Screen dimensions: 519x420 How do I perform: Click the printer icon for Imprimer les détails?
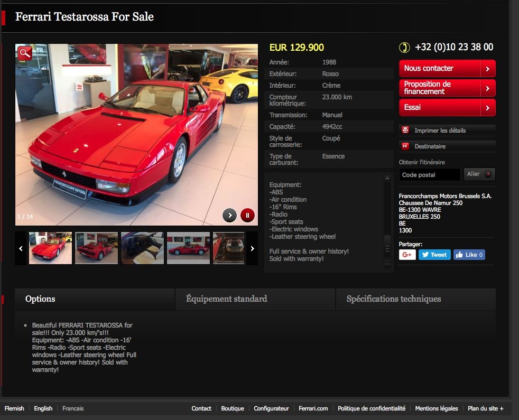405,130
